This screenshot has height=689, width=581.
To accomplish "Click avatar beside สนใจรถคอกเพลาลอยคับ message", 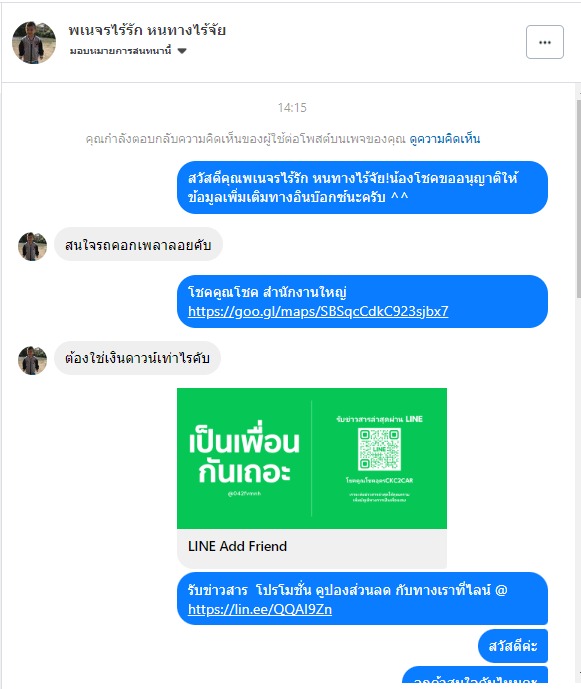I will click(33, 247).
